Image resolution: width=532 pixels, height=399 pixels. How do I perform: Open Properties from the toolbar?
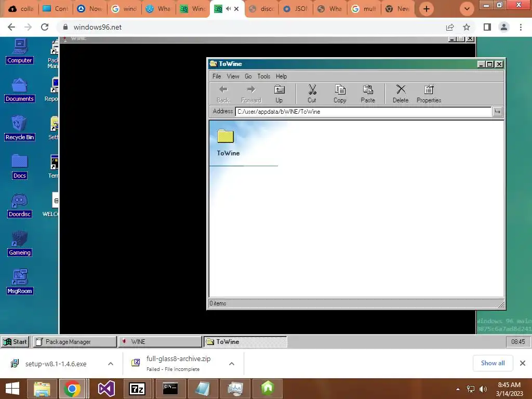point(429,94)
